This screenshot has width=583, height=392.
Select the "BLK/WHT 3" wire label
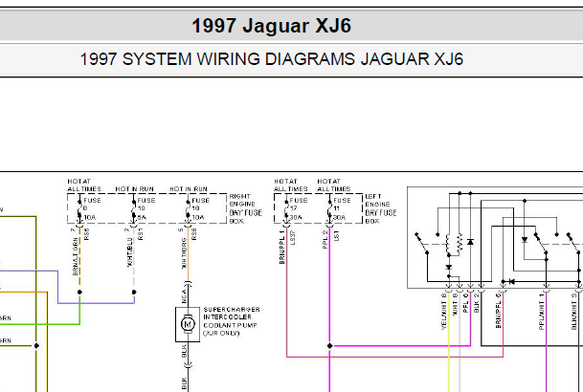573,311
